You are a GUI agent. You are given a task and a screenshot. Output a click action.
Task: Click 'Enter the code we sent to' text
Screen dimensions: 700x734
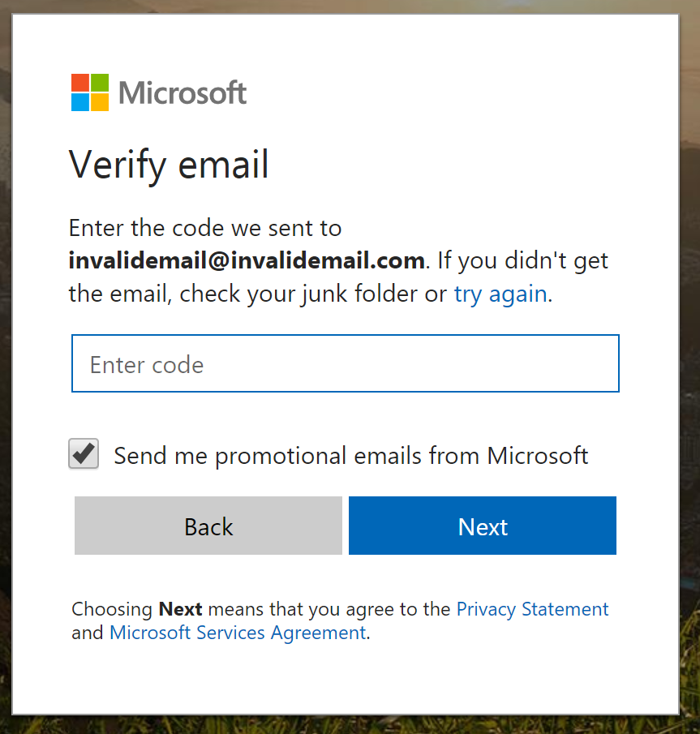pyautogui.click(x=205, y=228)
